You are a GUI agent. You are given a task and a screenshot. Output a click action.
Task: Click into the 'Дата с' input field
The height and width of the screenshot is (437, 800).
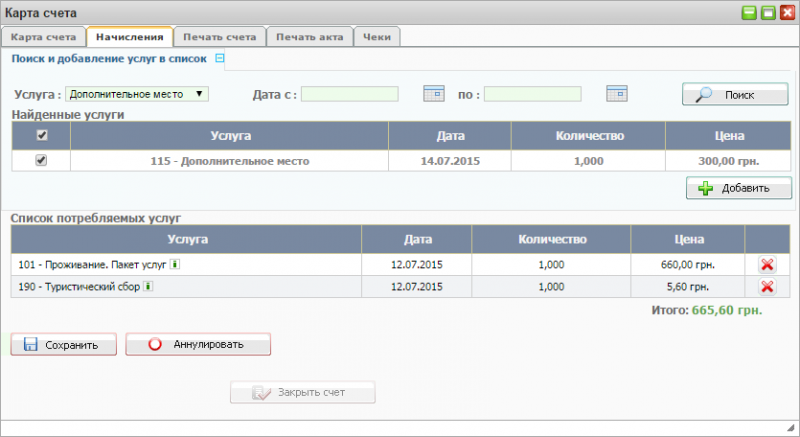coord(350,94)
